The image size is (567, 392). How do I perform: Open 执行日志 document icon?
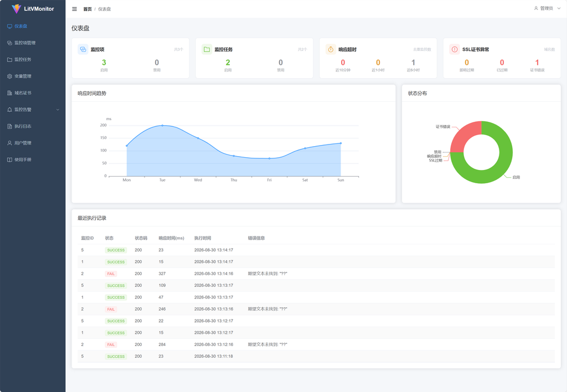tap(9, 126)
